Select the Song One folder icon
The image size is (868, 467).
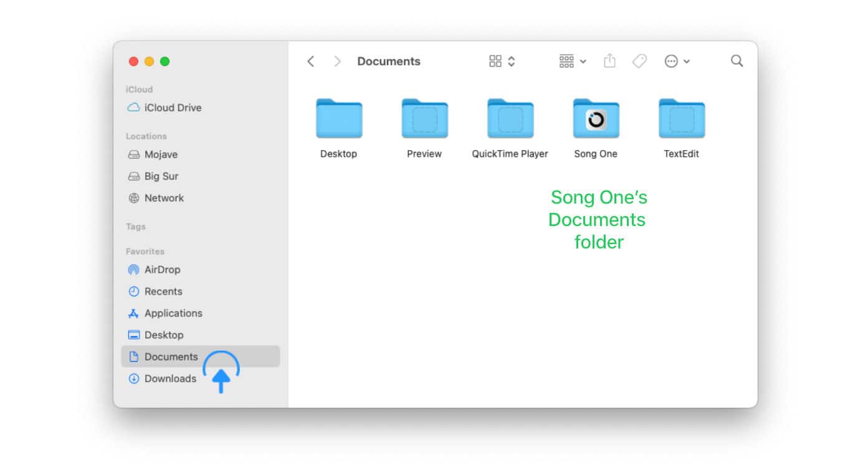(596, 118)
